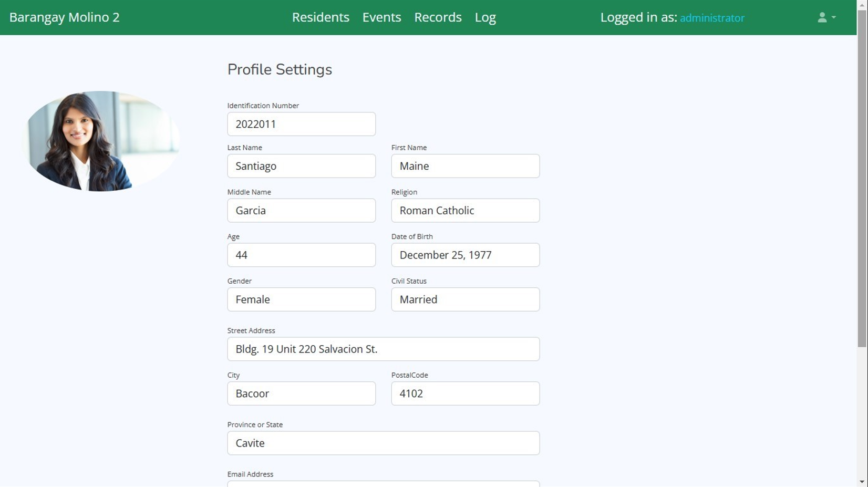Focus the Identification Number field
Viewport: 868px width, 487px height.
[x=301, y=124]
